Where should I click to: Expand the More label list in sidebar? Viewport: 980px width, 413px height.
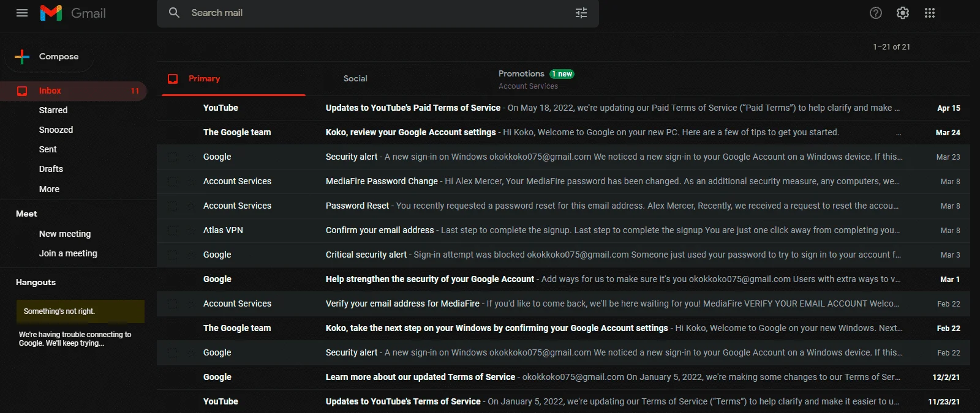[x=49, y=189]
